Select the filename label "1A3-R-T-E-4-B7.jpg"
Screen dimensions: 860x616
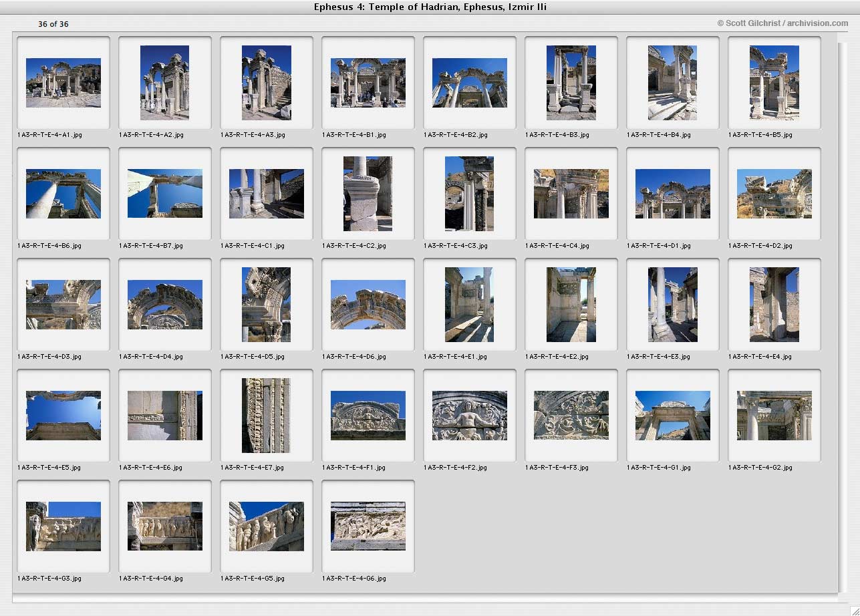[x=151, y=246]
